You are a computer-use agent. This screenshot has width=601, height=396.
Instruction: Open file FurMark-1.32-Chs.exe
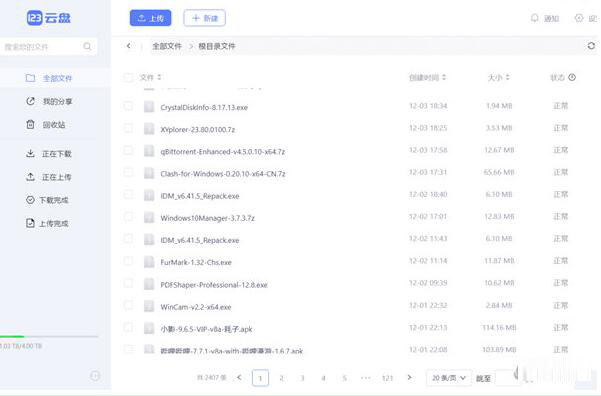tap(196, 263)
